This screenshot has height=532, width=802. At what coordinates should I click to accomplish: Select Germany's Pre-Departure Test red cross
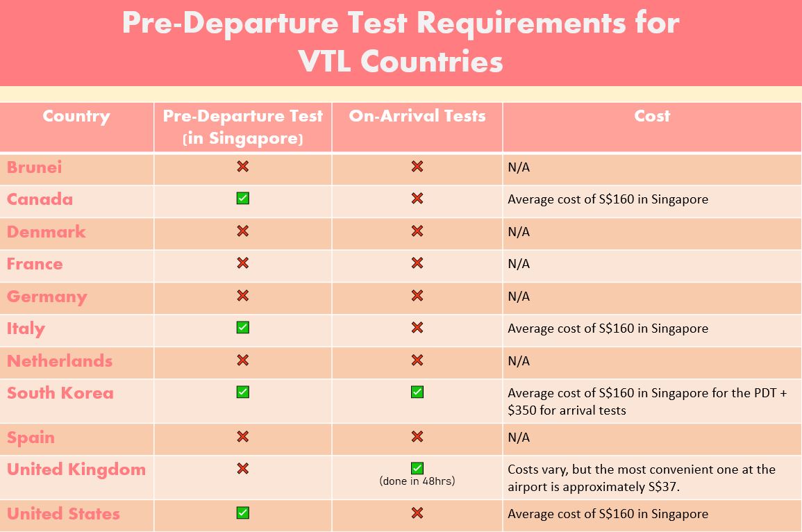point(242,296)
